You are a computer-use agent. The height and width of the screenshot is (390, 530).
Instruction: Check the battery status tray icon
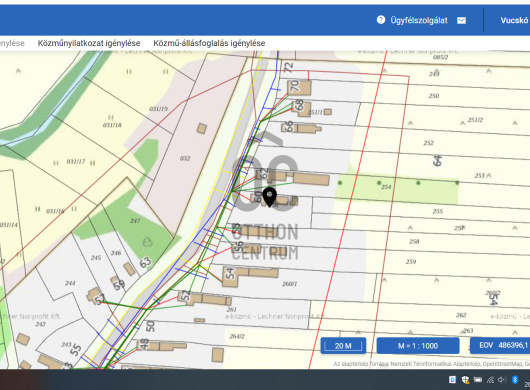click(478, 379)
